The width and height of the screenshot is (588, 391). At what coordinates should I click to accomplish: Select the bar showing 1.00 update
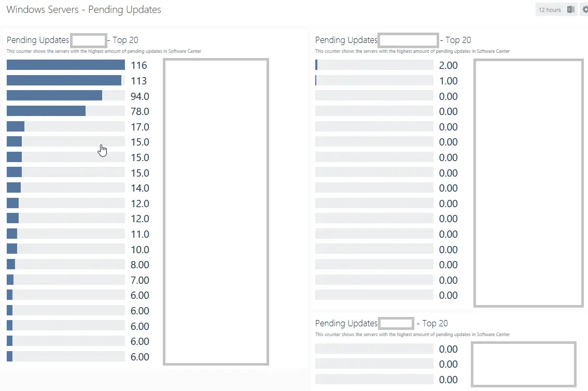pos(374,80)
